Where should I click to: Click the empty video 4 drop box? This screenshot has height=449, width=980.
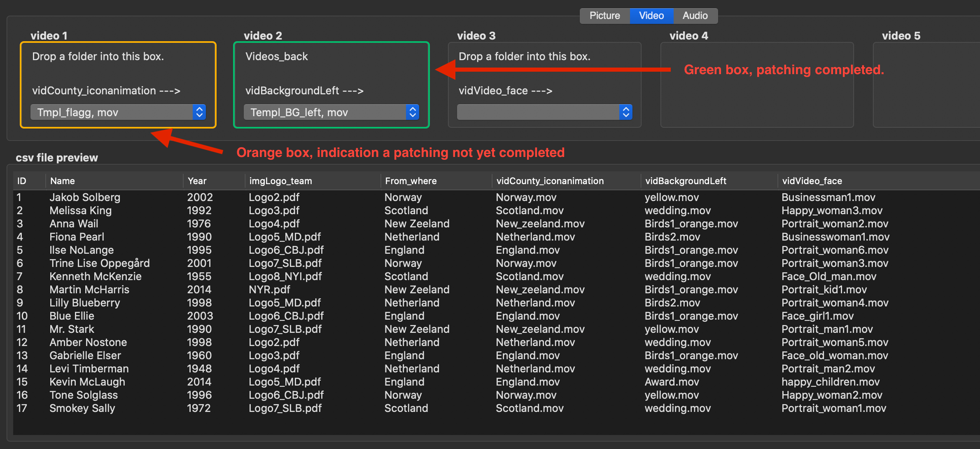757,85
